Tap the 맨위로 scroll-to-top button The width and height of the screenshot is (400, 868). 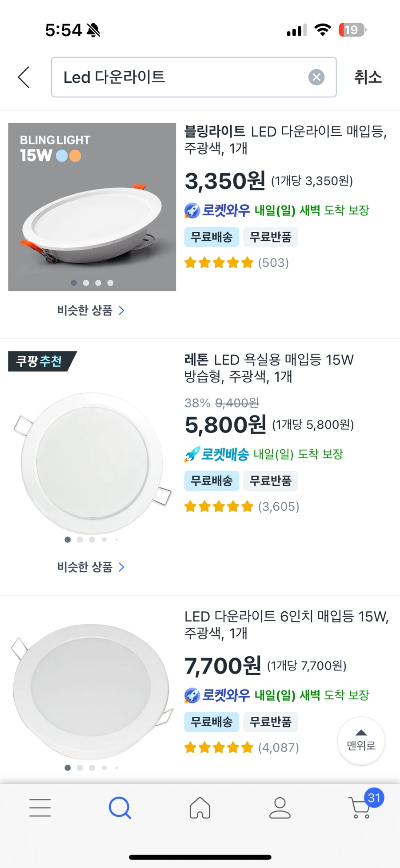tap(361, 741)
